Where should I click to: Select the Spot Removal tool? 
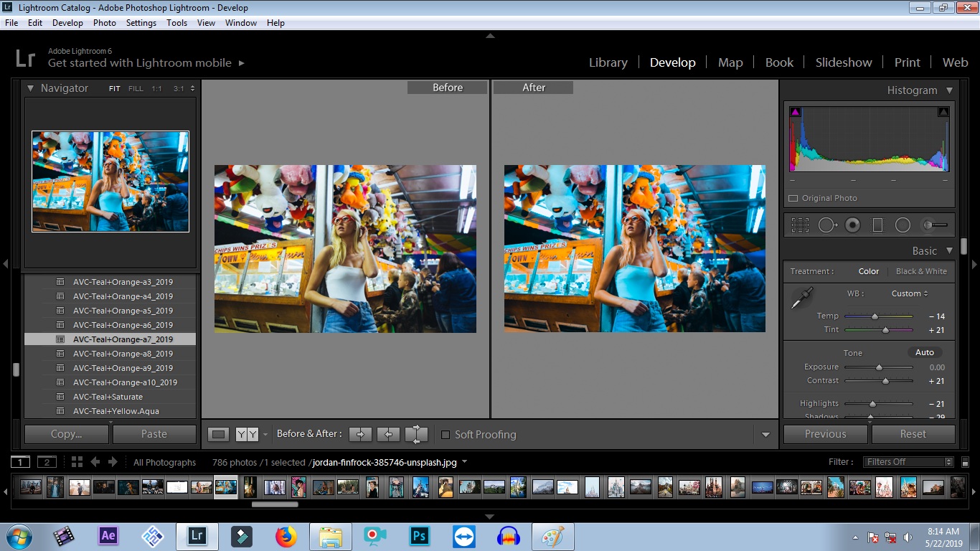point(827,225)
